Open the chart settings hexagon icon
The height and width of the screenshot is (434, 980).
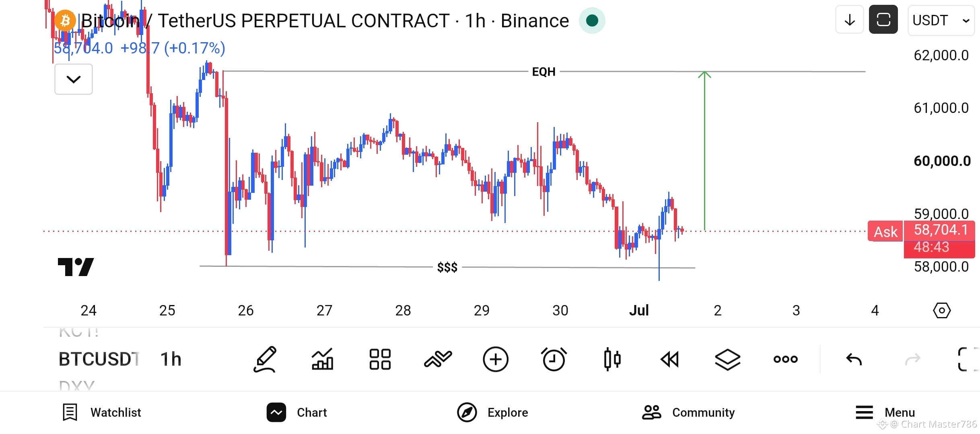tap(942, 310)
